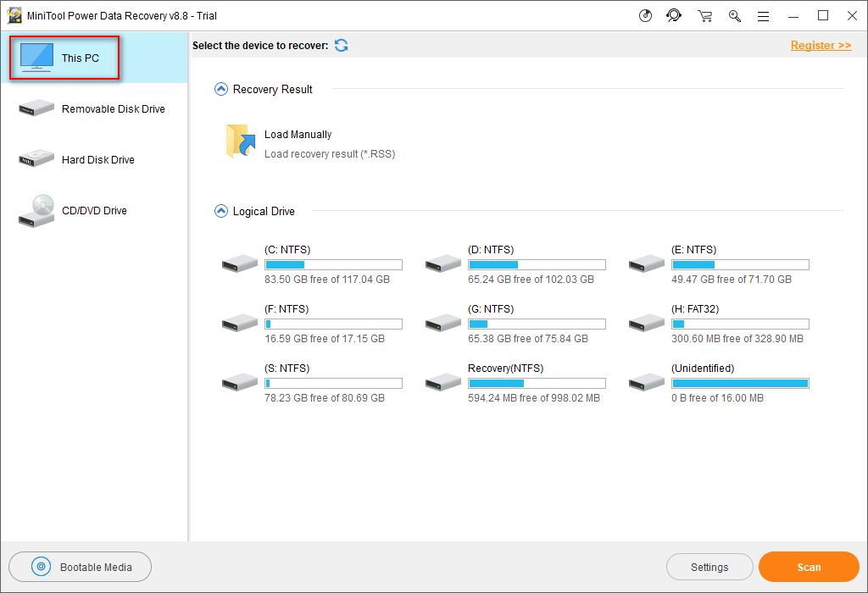Screen dimensions: 868x593
Task: Collapse the Logical Drive section
Action: tap(221, 211)
